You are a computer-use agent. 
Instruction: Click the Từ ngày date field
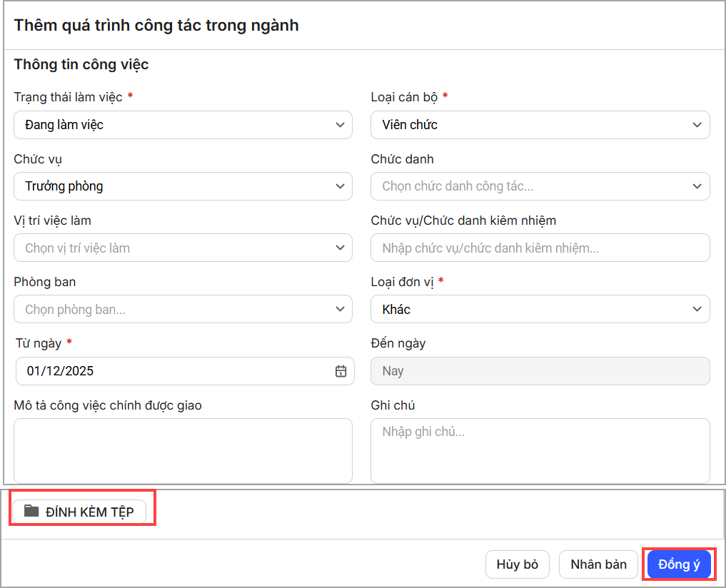175,371
